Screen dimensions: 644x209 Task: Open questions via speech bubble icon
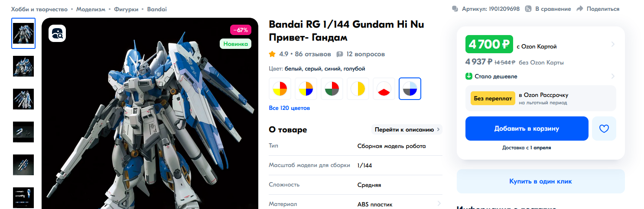340,54
